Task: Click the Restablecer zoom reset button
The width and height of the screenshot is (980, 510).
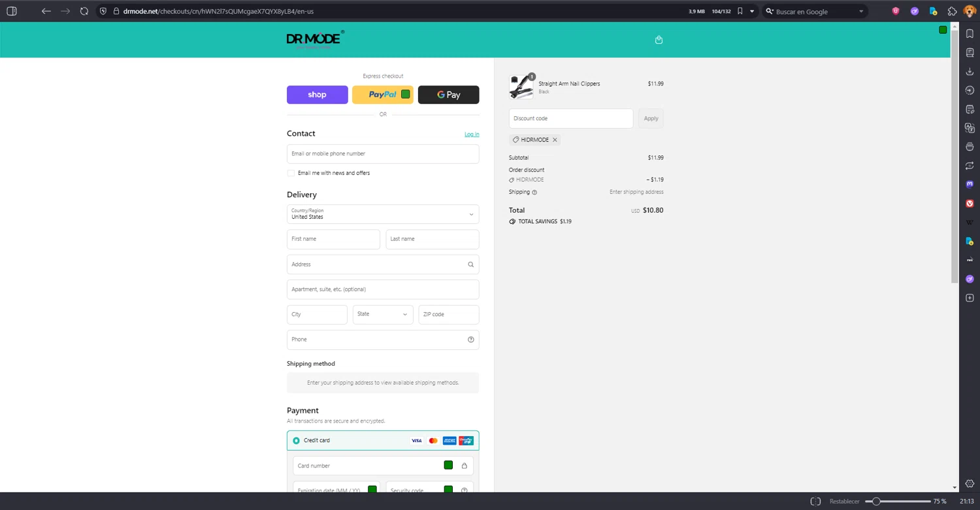Action: [845, 502]
